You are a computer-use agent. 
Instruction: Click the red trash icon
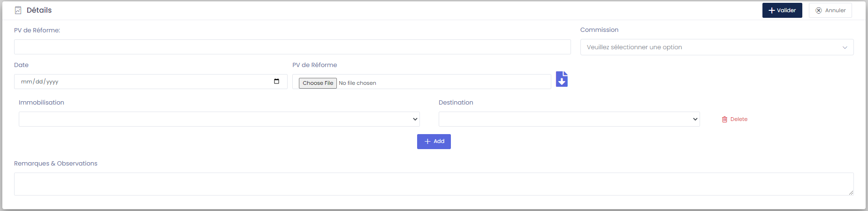pyautogui.click(x=724, y=120)
